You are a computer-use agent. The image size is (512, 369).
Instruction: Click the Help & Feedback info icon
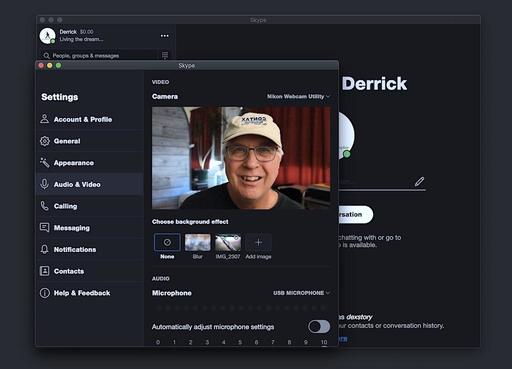pyautogui.click(x=44, y=293)
